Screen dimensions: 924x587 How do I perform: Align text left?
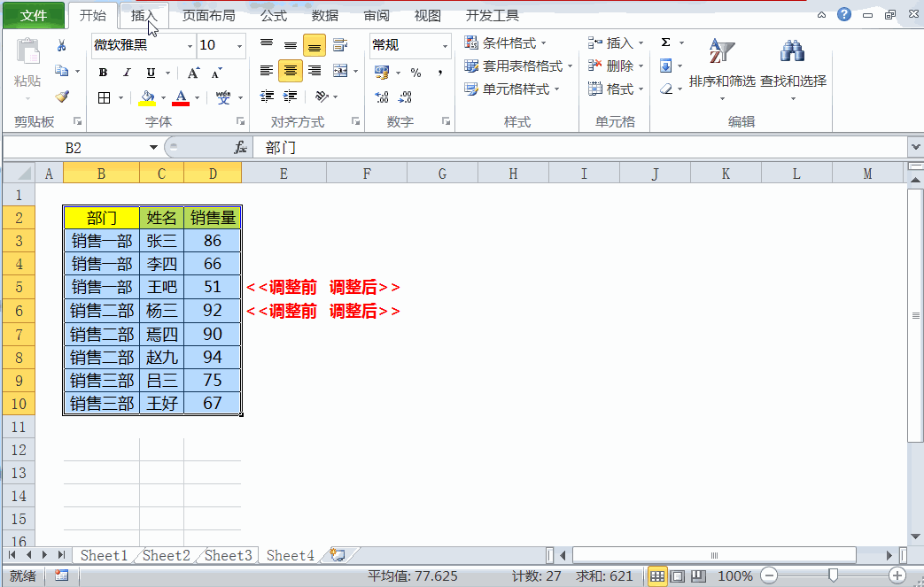(267, 71)
